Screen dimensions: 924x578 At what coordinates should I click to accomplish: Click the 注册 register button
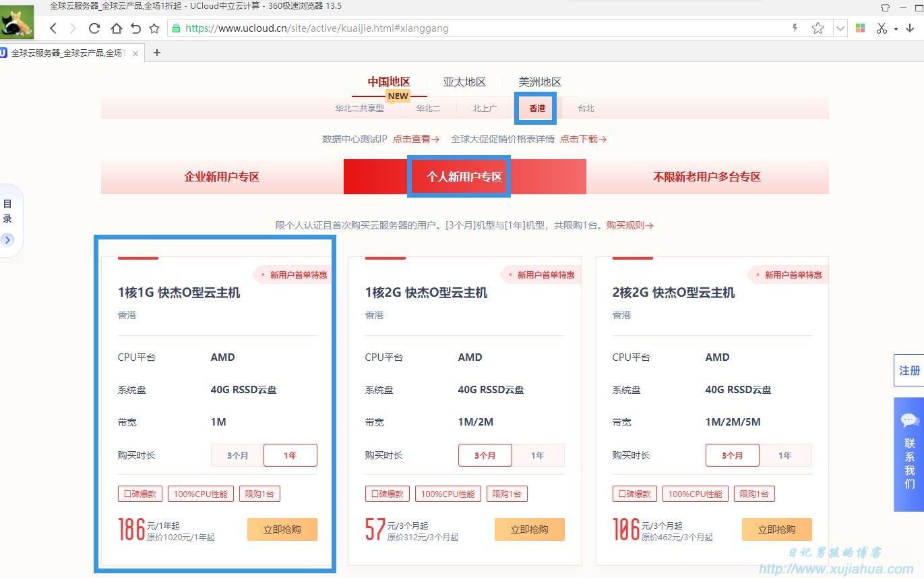point(909,370)
